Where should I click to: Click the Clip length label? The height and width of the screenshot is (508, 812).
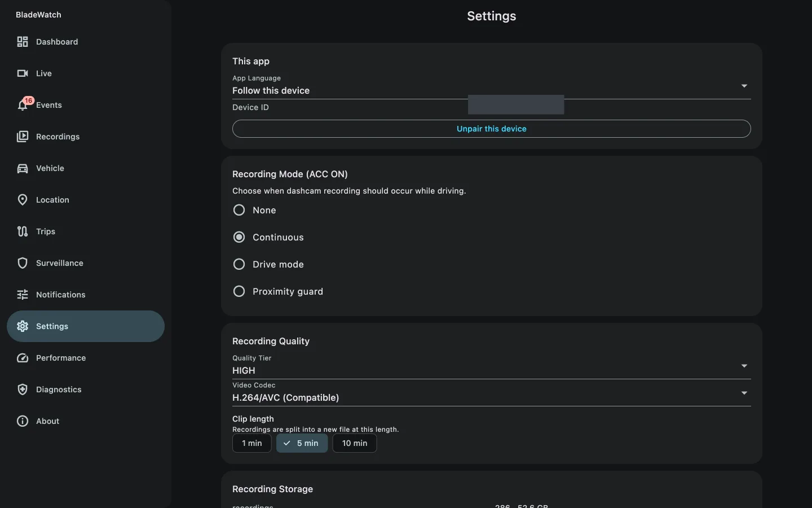click(253, 419)
